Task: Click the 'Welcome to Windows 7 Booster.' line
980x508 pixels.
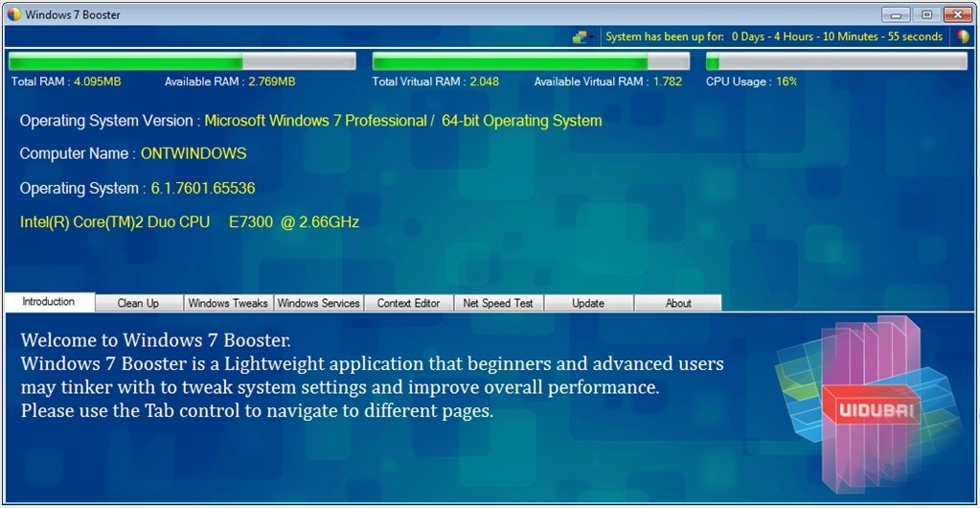Action: click(155, 341)
